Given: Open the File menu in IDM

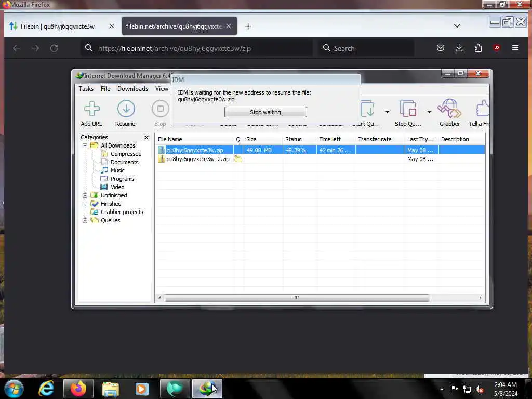Looking at the screenshot, I should 105,89.
